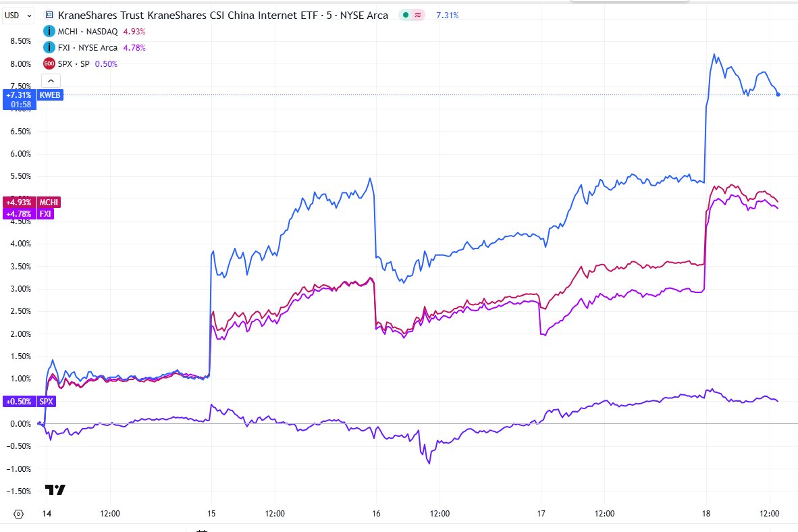Click the SPX tag on the price scale
The width and height of the screenshot is (798, 532).
pyautogui.click(x=47, y=401)
